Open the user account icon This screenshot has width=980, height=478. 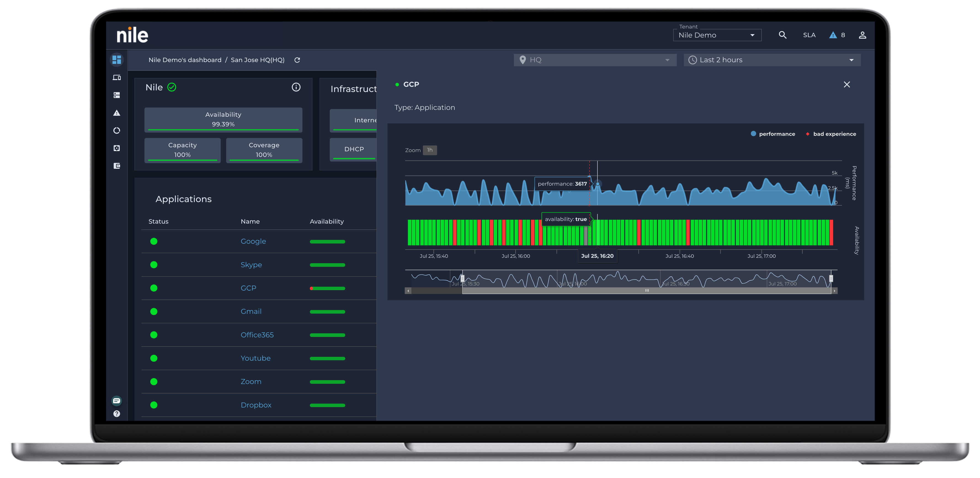point(862,35)
